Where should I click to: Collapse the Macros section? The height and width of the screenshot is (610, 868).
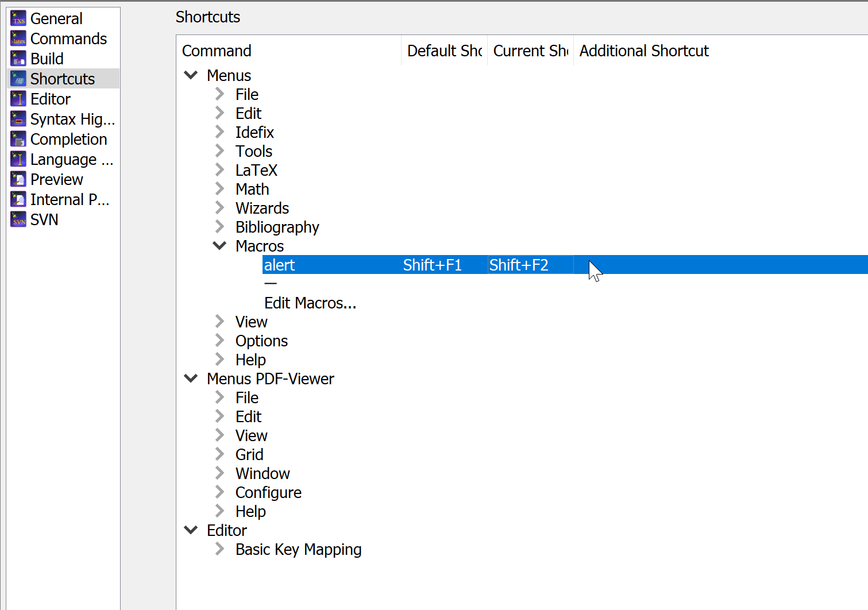[219, 245]
